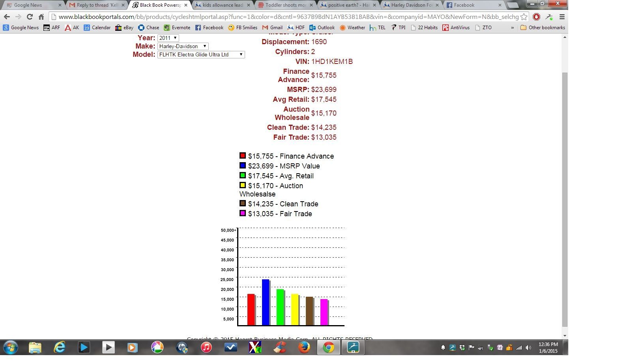Click the browser back arrow
Image resolution: width=644 pixels, height=363 pixels.
point(7,17)
